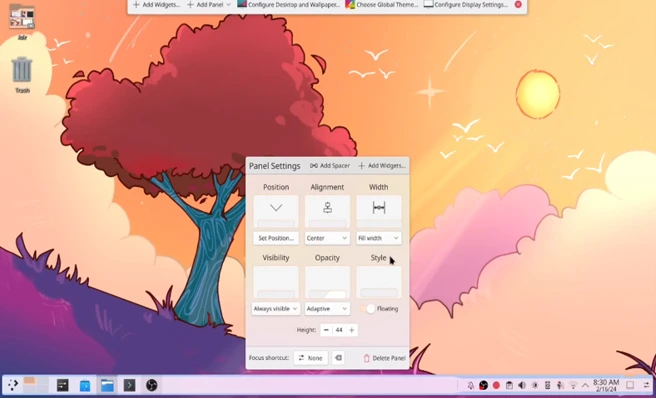Click the OBS tray icon
656x399 pixels.
[x=483, y=385]
